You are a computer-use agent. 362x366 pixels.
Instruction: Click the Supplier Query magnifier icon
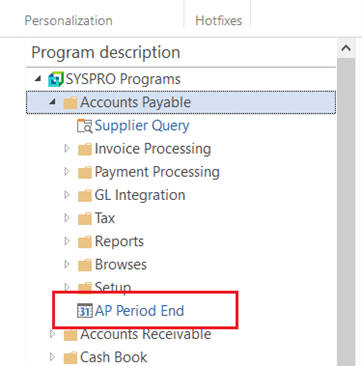(x=85, y=126)
